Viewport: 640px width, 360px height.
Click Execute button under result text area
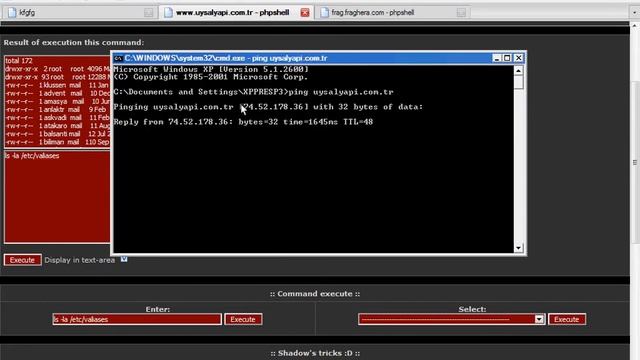pyautogui.click(x=22, y=260)
